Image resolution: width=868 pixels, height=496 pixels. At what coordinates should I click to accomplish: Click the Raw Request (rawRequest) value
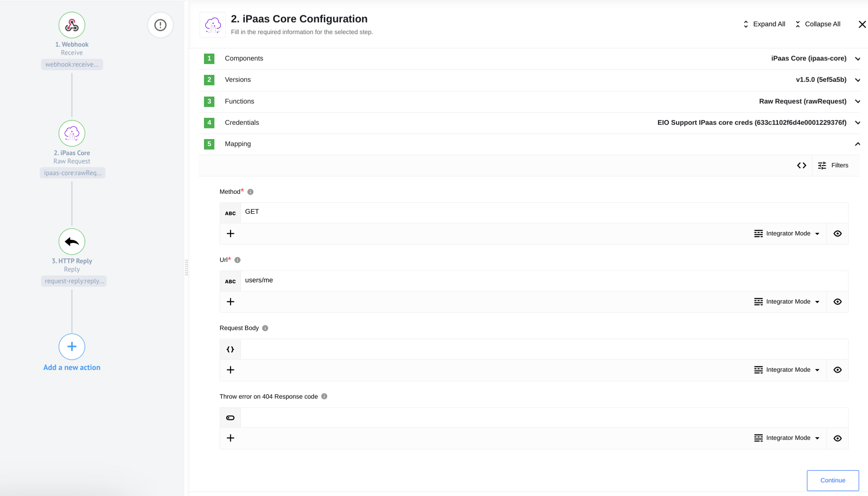point(802,101)
